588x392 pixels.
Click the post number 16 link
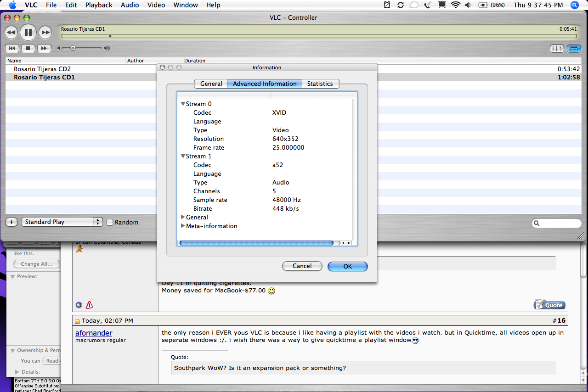561,320
